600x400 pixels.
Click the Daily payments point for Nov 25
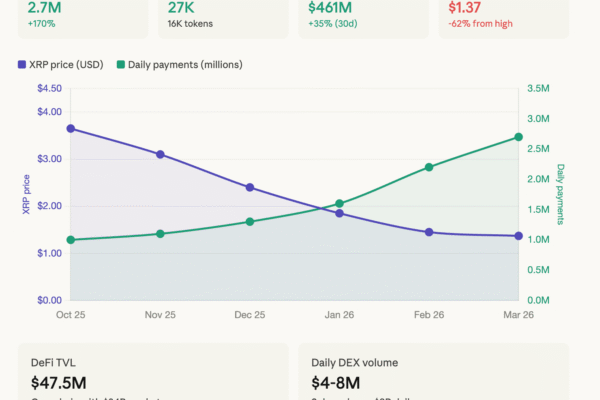tap(160, 234)
